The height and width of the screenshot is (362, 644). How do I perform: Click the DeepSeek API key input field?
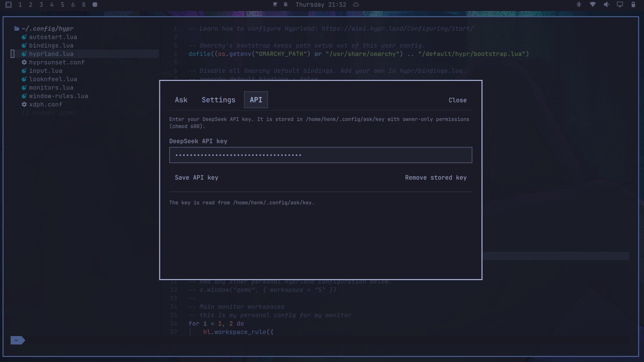pos(321,155)
